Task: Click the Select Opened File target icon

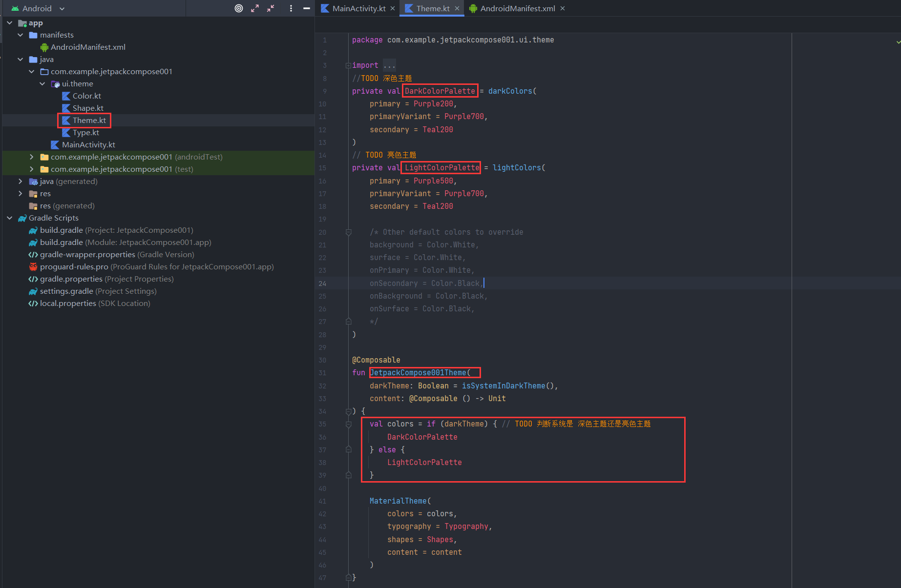Action: click(238, 8)
